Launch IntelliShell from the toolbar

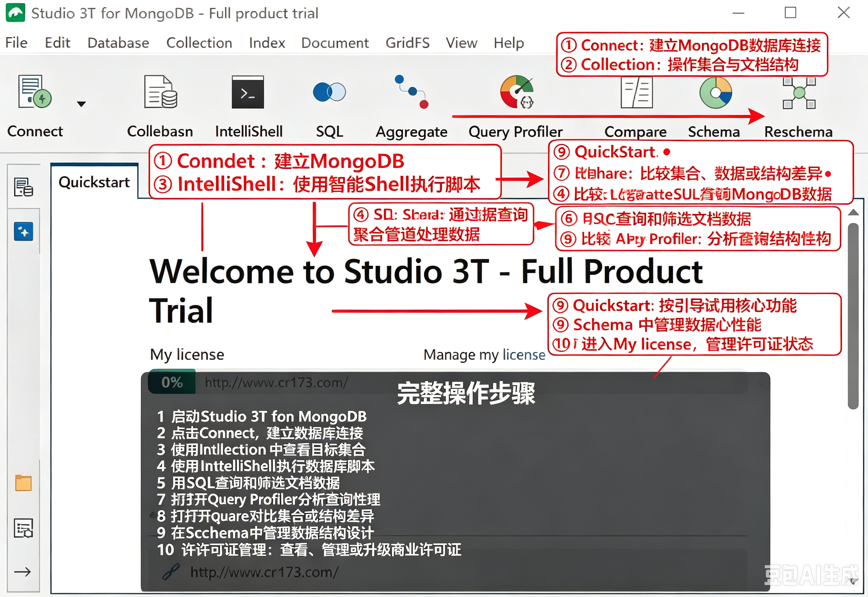point(248,92)
